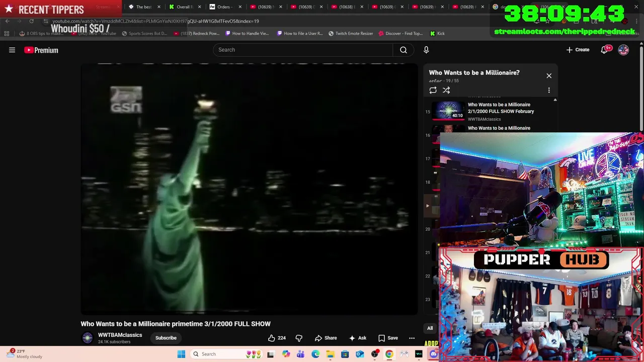644x362 pixels.
Task: Open Redneck Pow... bookmark
Action: click(x=197, y=34)
